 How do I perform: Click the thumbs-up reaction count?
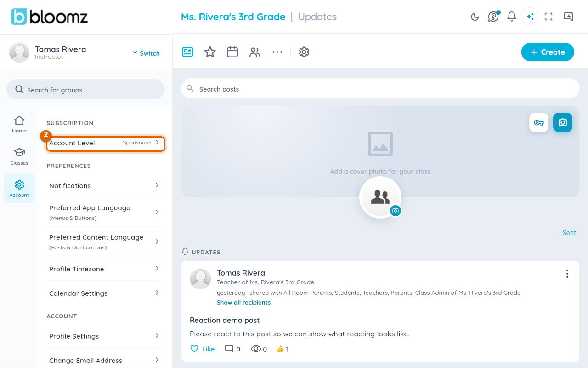(283, 349)
